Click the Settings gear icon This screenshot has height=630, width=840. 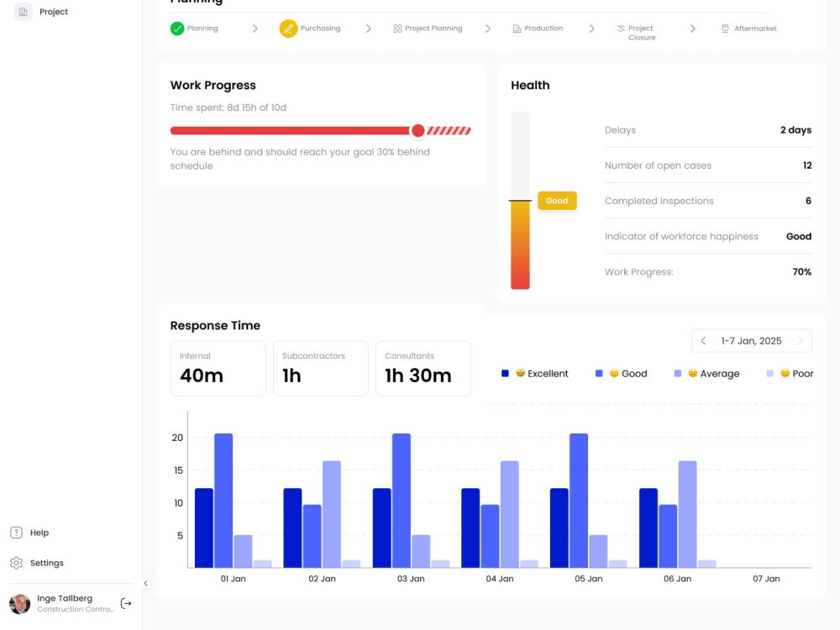[x=17, y=563]
